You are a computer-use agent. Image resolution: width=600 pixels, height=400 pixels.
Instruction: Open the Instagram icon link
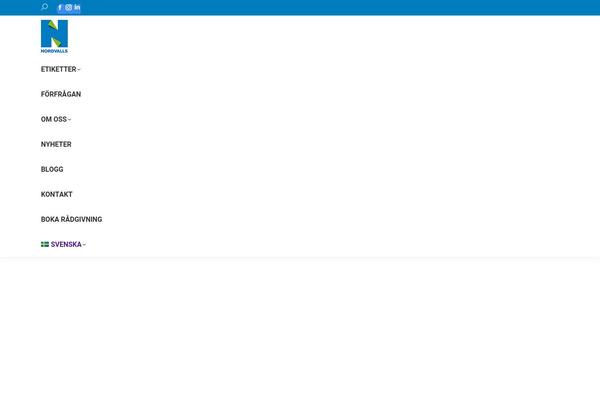[x=68, y=7]
